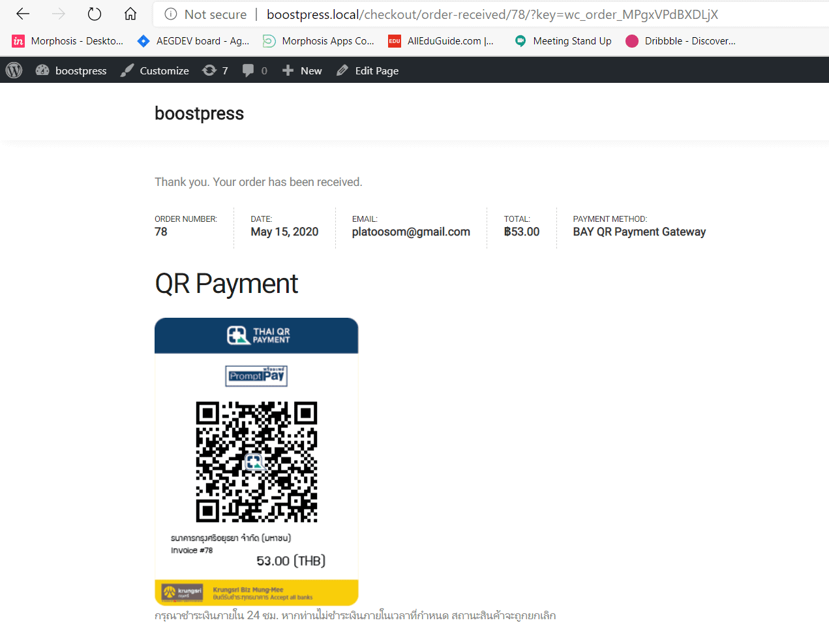Open boostpress dashboard admin menu
The width and height of the screenshot is (829, 644).
[x=71, y=70]
